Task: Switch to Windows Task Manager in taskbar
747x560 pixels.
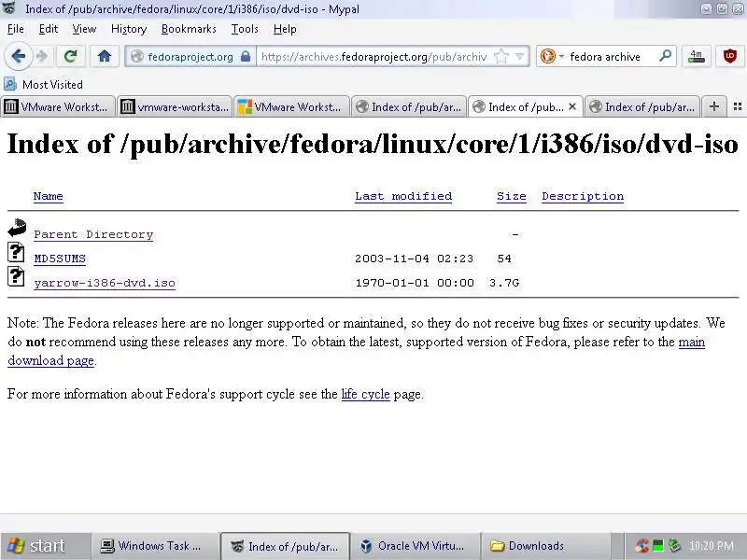Action: click(155, 546)
